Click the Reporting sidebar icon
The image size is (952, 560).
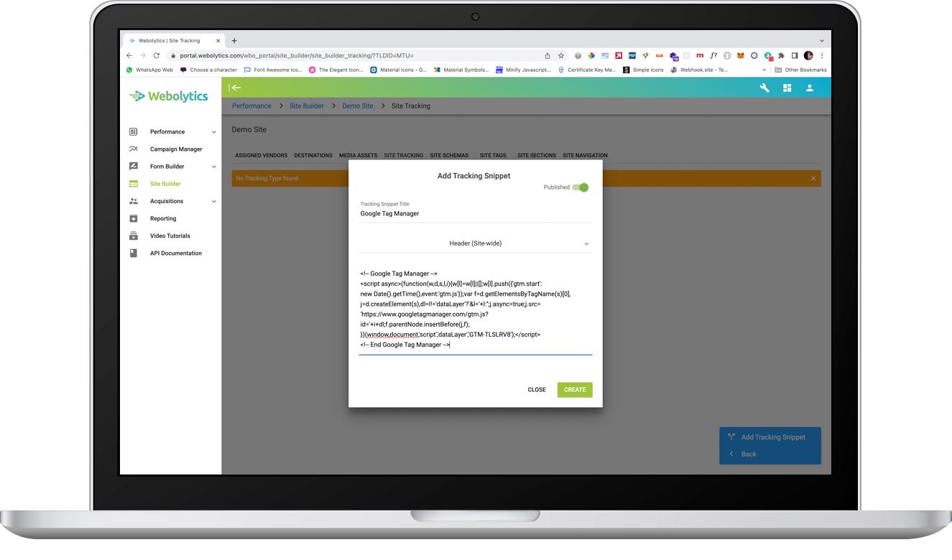click(x=134, y=218)
